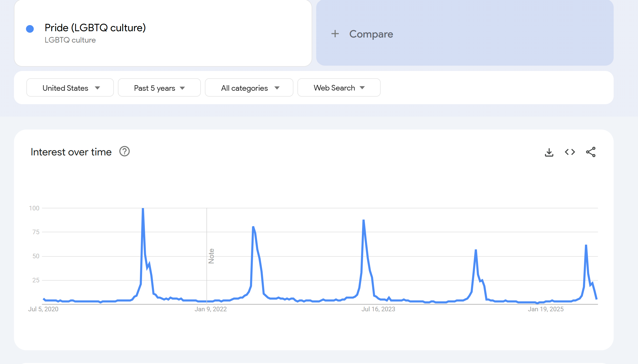Click the LGBTQ culture subtitle text
Viewport: 638px width, 364px height.
pos(70,40)
